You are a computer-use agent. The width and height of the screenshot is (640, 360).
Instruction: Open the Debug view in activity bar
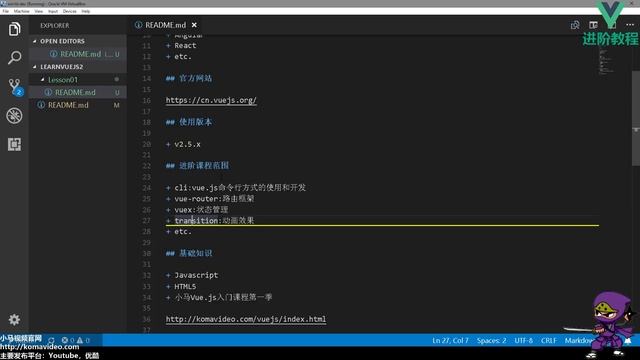14,116
